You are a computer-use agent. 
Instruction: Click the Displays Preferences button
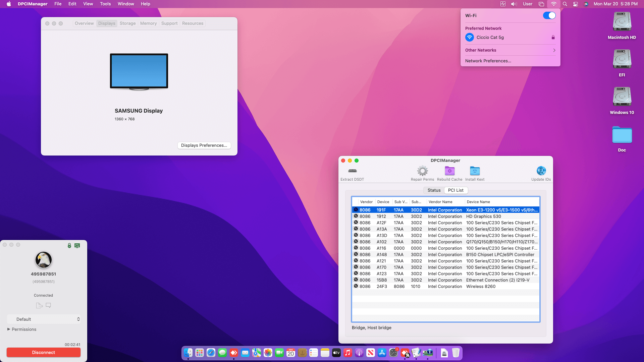click(204, 145)
